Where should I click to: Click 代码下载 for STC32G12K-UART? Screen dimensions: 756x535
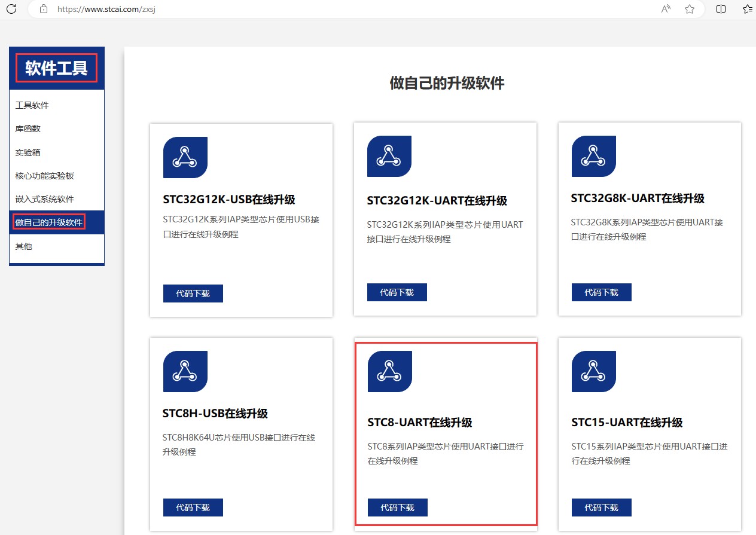[397, 292]
